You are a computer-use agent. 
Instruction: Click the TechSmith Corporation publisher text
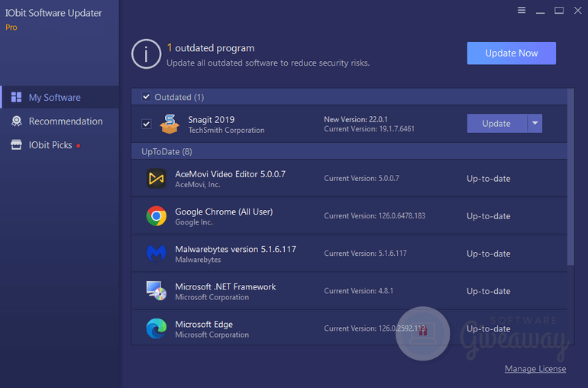pyautogui.click(x=226, y=130)
